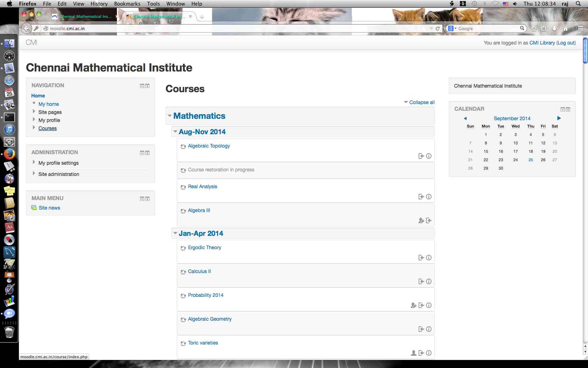The height and width of the screenshot is (368, 588).
Task: Open the Firefox downloads arrow icon
Action: [554, 29]
